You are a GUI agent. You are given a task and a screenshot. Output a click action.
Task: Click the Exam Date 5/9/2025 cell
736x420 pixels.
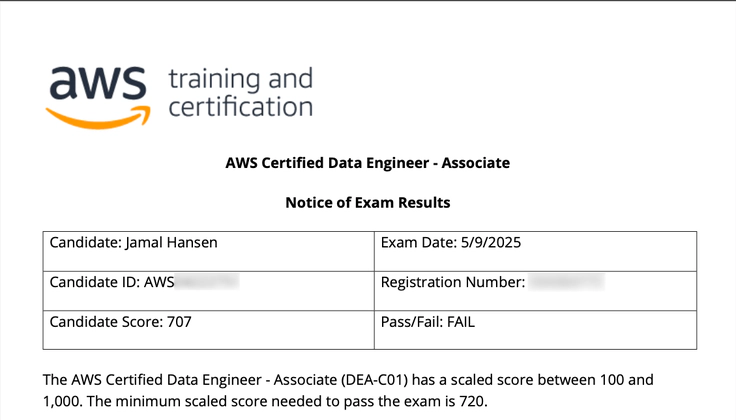coord(536,251)
